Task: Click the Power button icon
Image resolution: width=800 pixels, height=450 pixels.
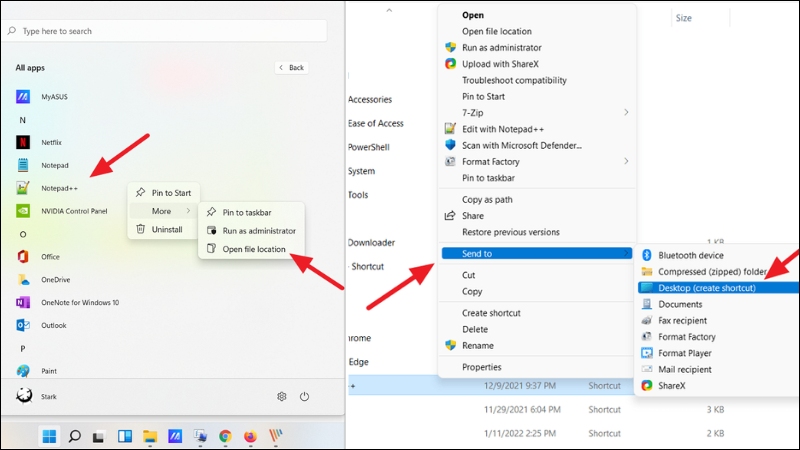Action: coord(305,396)
